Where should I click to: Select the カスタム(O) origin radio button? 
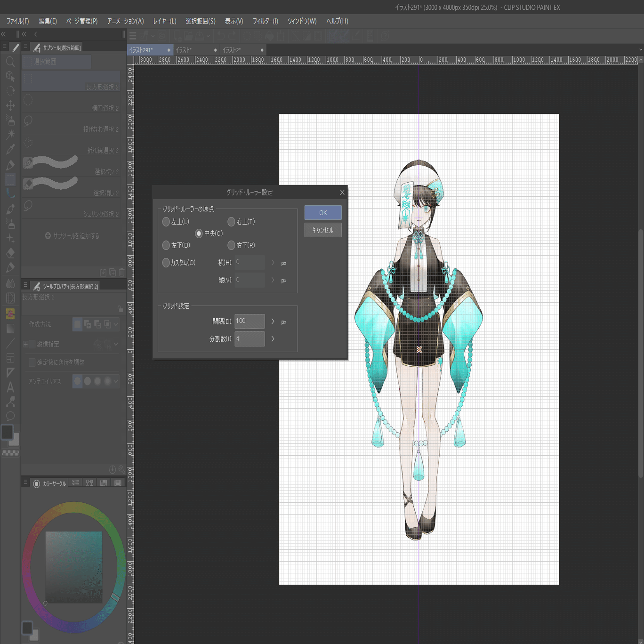[166, 263]
